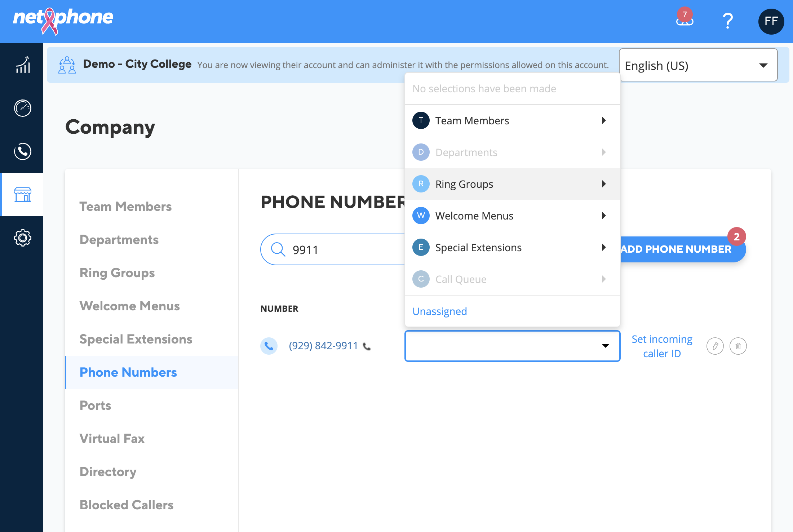Screen dimensions: 793x532
Task: Click the FF user avatar
Action: tap(771, 21)
